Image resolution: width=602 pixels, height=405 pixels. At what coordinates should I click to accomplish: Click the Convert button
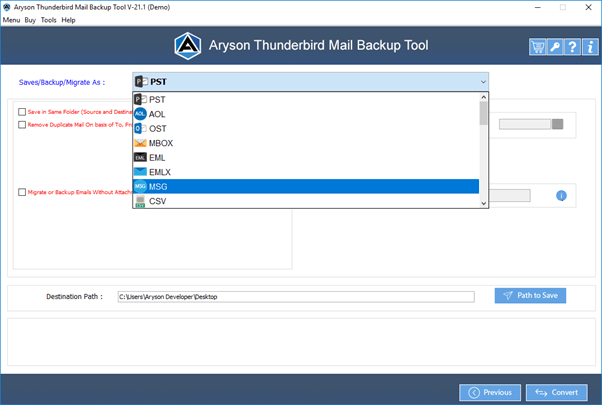pos(557,392)
